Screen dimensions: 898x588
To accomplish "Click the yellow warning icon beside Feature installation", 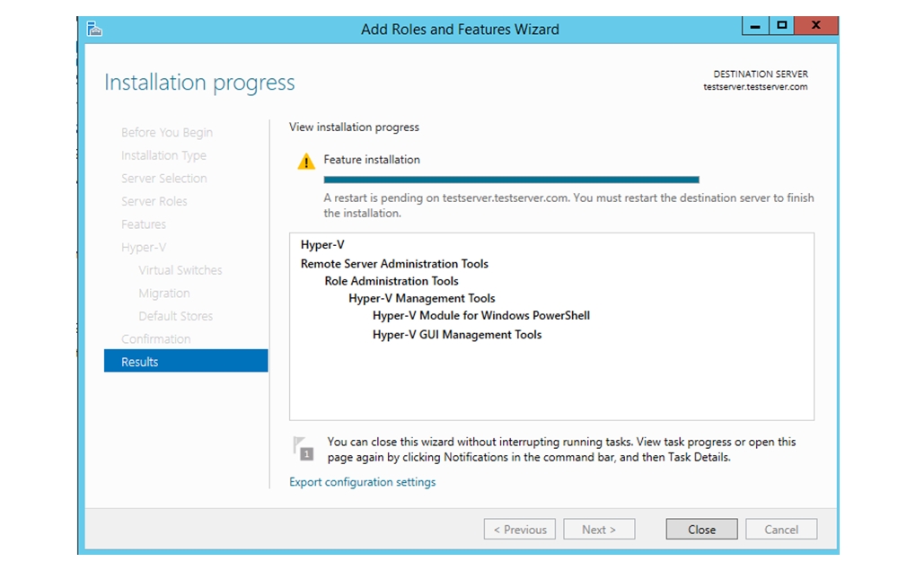I will point(306,162).
